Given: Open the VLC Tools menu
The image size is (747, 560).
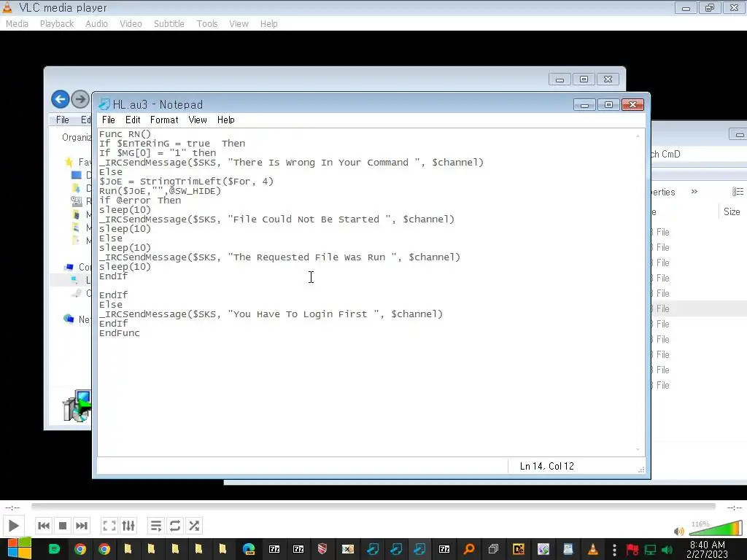Looking at the screenshot, I should [x=206, y=24].
